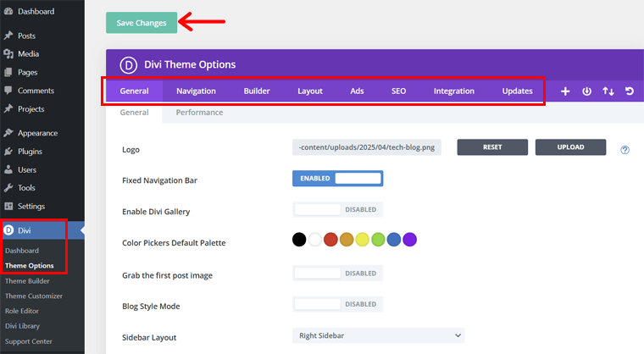Click the import/export arrows icon
Screen dimensions: 644x354
point(608,91)
